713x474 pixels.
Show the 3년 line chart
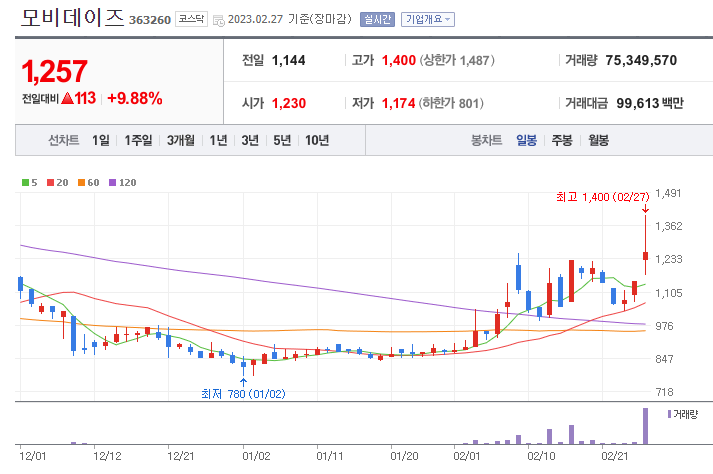(x=250, y=140)
